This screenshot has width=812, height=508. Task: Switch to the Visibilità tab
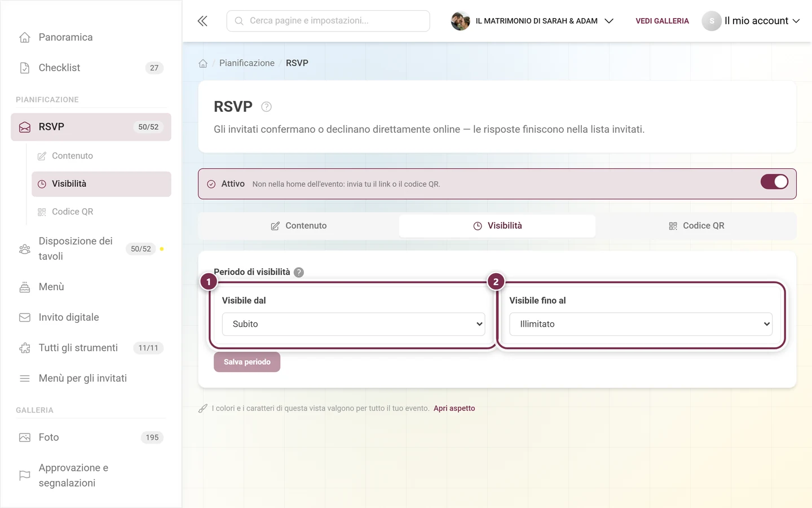click(497, 226)
